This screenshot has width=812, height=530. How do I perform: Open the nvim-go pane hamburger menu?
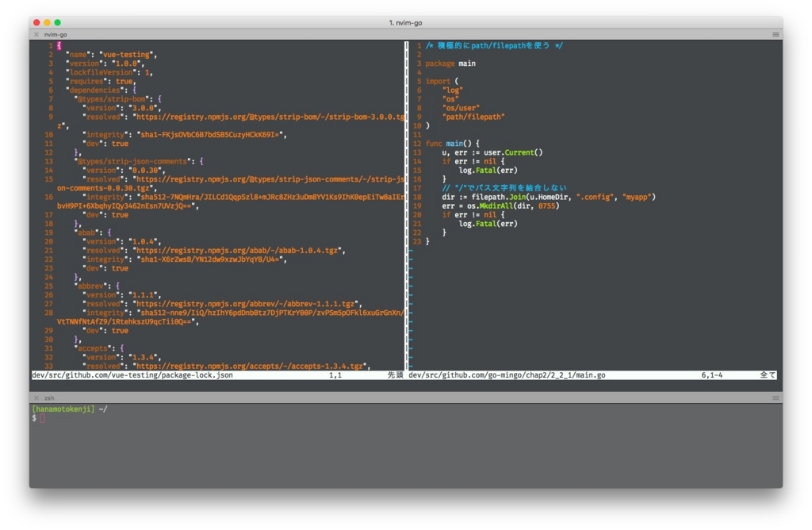776,35
